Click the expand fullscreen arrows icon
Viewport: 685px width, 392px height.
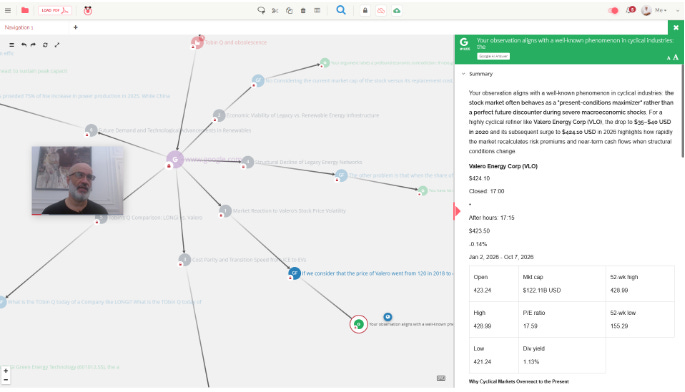57,45
